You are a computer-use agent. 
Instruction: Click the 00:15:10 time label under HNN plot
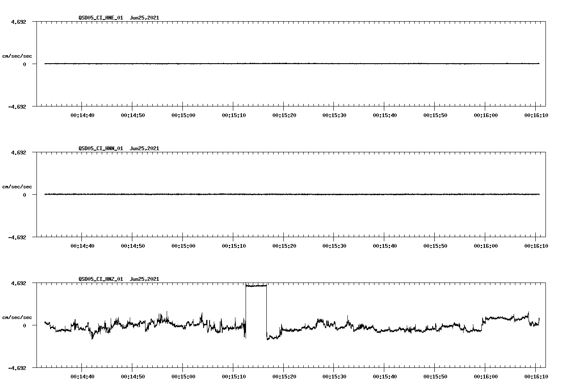(x=234, y=246)
